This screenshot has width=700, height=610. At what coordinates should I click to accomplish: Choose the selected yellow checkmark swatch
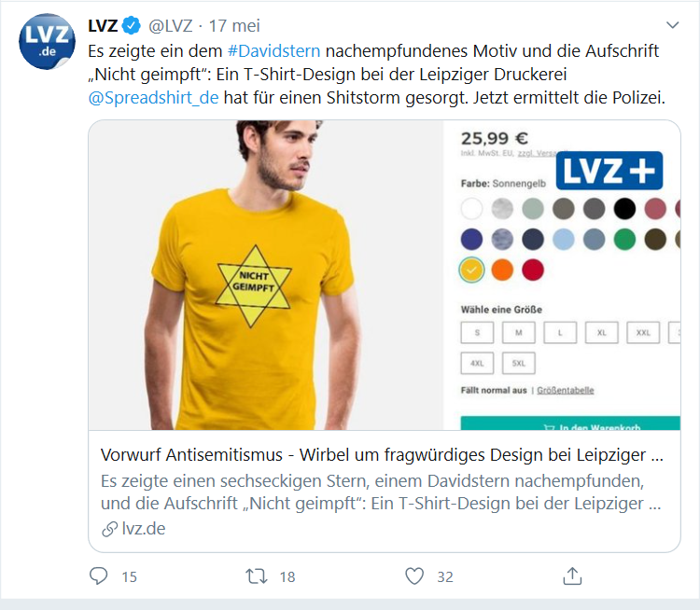(471, 270)
